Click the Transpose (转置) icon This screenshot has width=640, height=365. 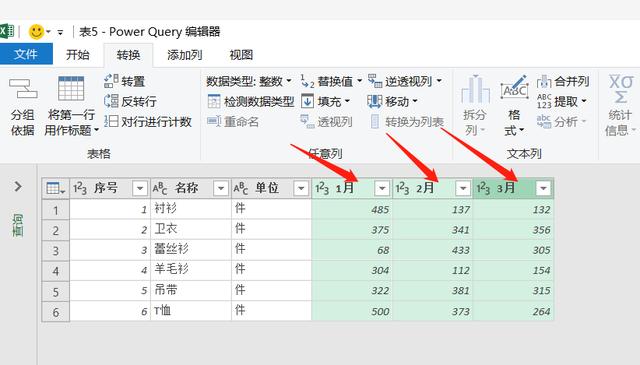[111, 81]
